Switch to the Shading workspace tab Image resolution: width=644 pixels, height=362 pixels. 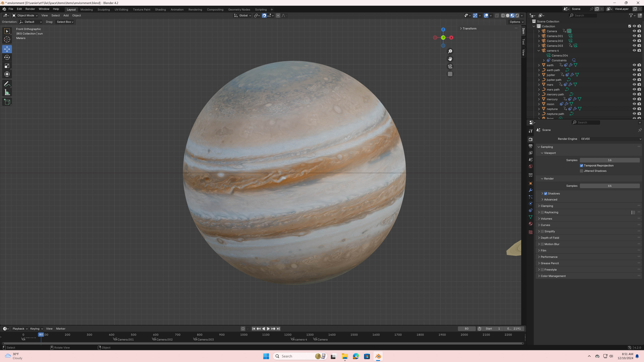[x=160, y=10]
